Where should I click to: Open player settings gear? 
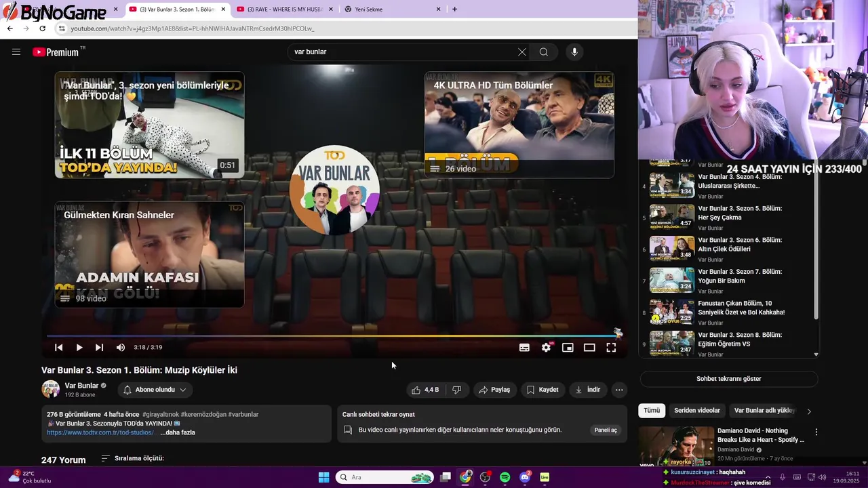[547, 348]
